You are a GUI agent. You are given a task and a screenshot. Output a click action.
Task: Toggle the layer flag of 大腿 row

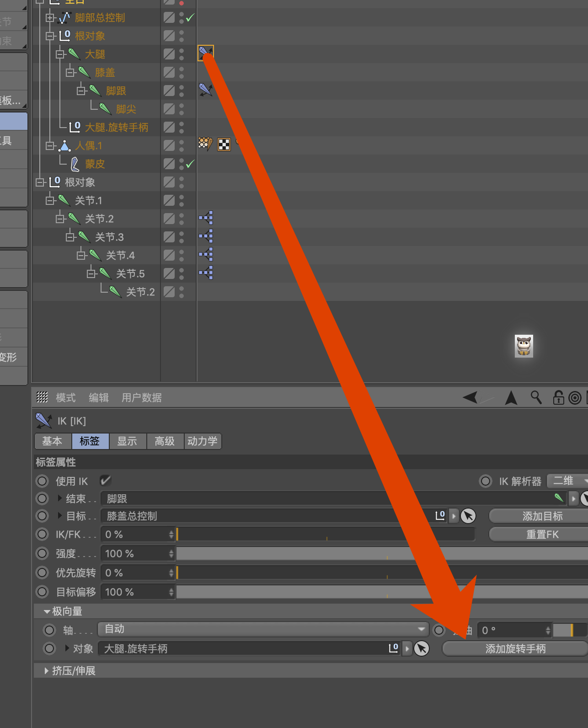[169, 54]
